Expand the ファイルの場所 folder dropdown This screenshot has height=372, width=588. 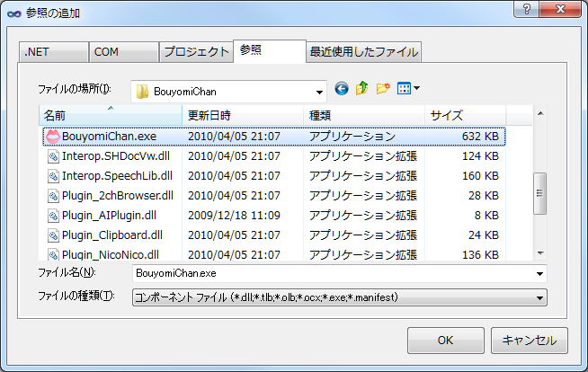tap(319, 93)
